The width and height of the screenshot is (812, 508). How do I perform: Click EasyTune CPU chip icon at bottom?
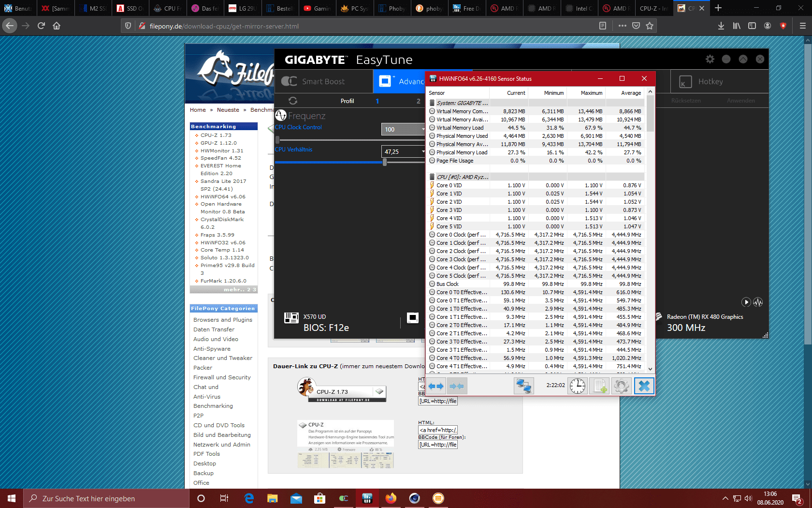point(413,317)
